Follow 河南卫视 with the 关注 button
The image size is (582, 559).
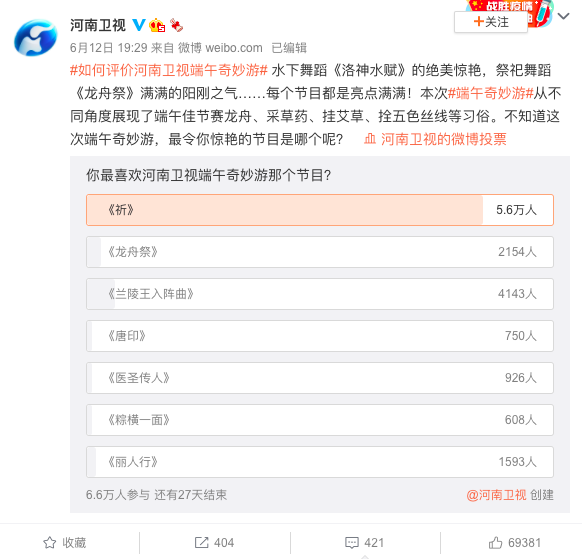tap(491, 22)
